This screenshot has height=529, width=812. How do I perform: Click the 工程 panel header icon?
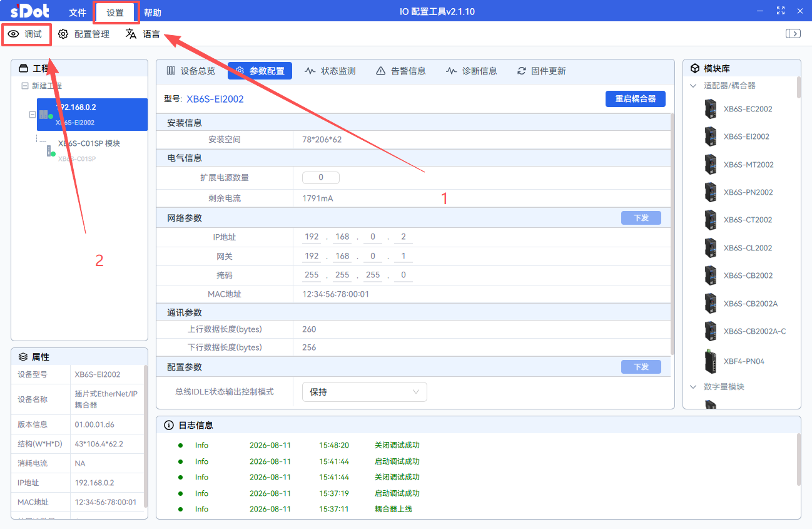(24, 68)
